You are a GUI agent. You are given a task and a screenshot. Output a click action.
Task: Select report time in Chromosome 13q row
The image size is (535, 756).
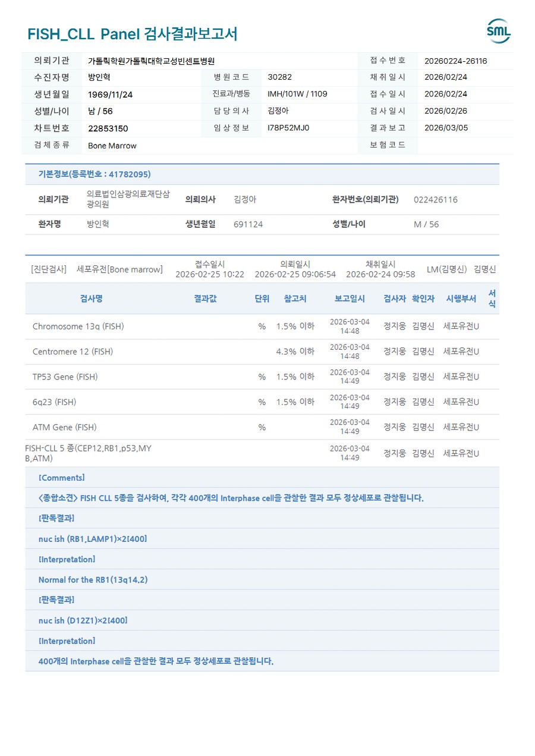(x=350, y=327)
